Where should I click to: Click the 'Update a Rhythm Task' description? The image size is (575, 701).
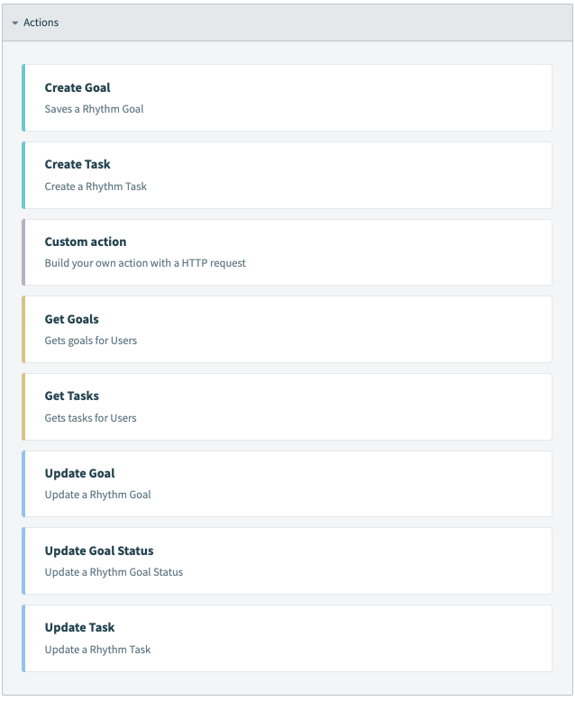97,650
